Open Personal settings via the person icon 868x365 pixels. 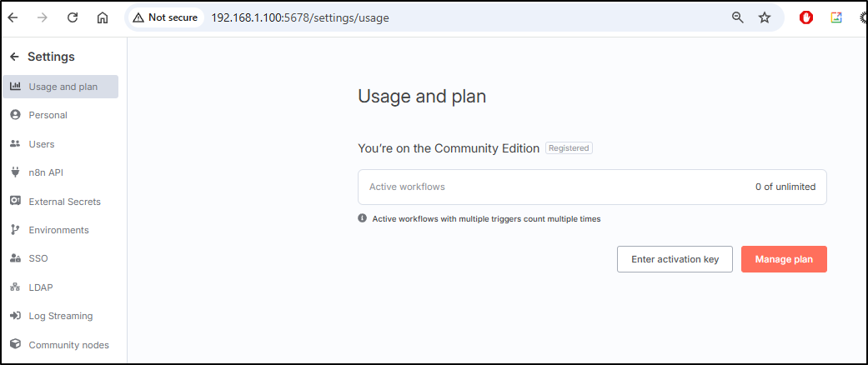pyautogui.click(x=16, y=115)
